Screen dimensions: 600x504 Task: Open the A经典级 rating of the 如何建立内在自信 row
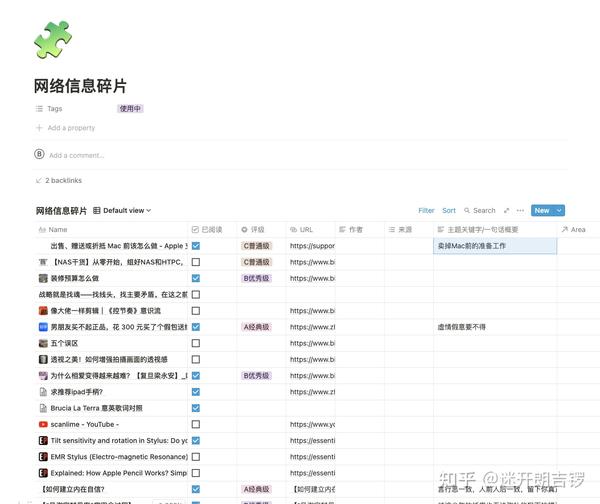(x=256, y=489)
